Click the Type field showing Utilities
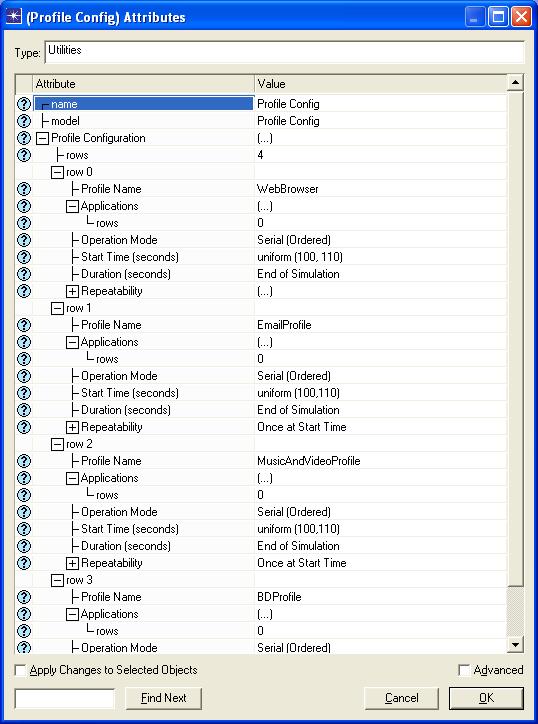 click(x=284, y=52)
